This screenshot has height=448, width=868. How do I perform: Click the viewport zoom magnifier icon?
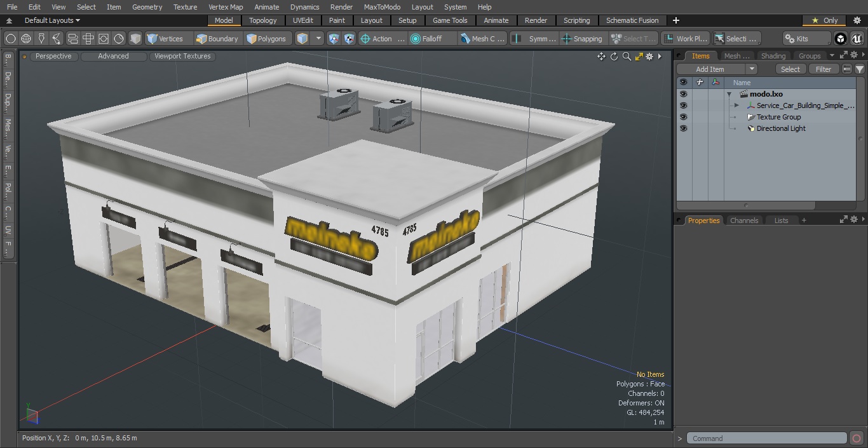(x=627, y=57)
